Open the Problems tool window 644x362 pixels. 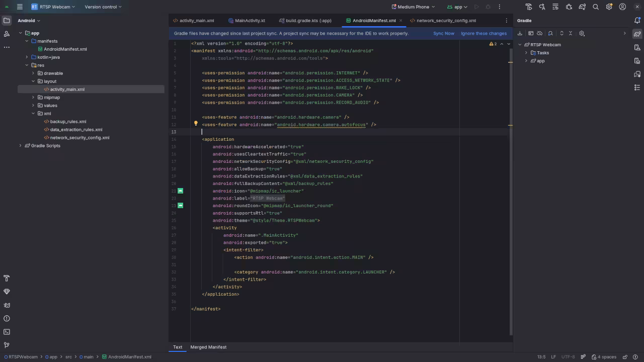7,318
